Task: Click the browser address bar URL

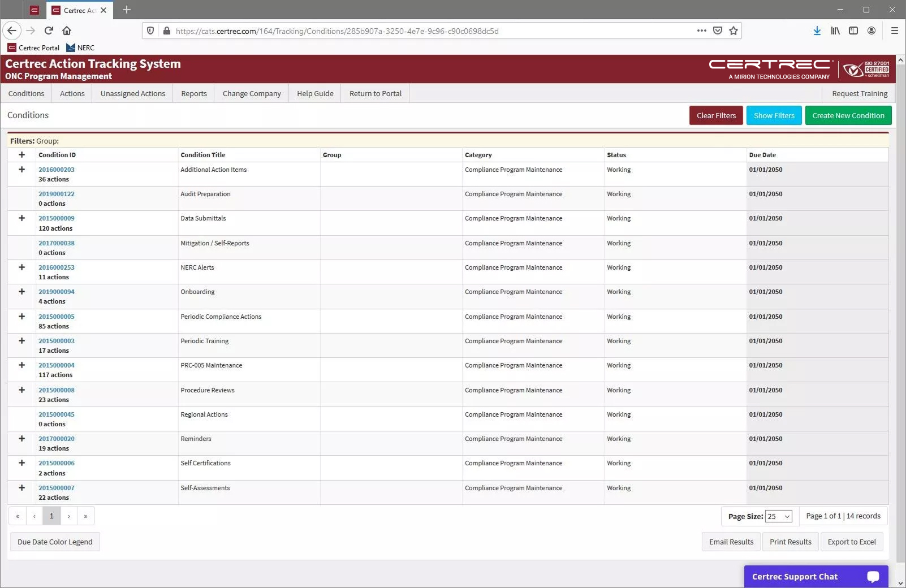Action: pyautogui.click(x=337, y=31)
